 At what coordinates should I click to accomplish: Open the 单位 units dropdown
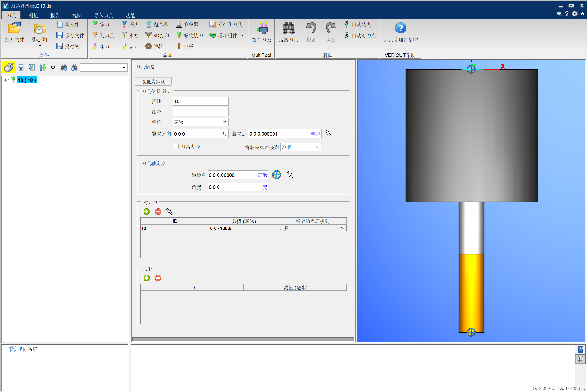click(200, 122)
